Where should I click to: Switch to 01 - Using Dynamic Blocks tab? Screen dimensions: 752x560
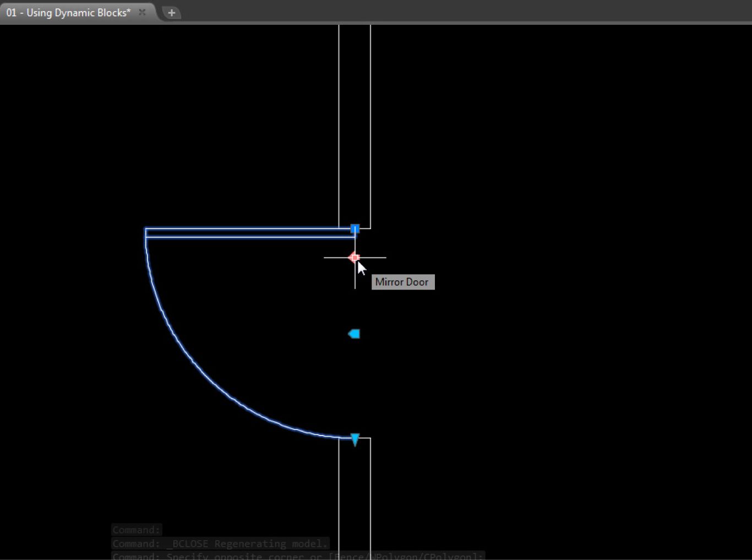coord(69,12)
